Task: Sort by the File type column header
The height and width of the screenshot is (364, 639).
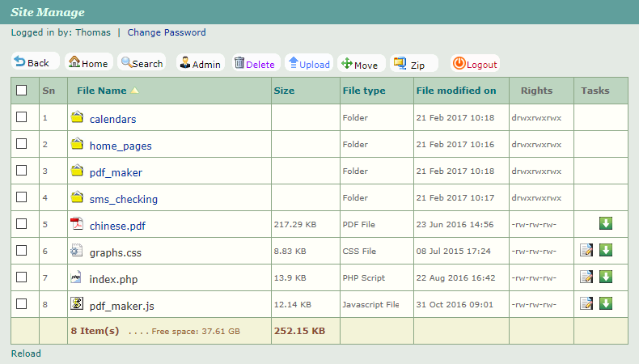Action: 364,91
